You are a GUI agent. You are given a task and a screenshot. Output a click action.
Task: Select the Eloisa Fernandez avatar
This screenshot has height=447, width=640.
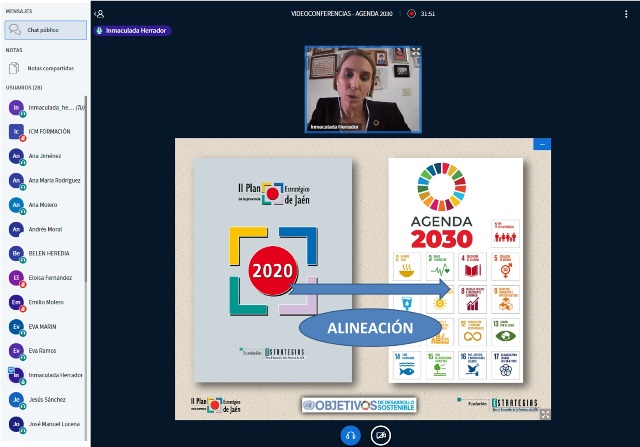point(16,277)
